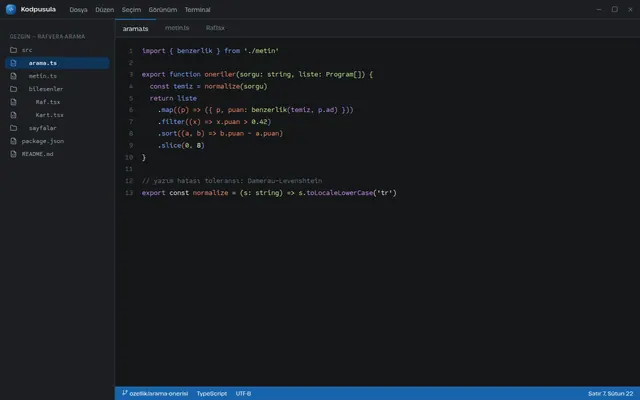Click the GEZGİN – RAFVERA-ARAMA explorer header

(47, 36)
